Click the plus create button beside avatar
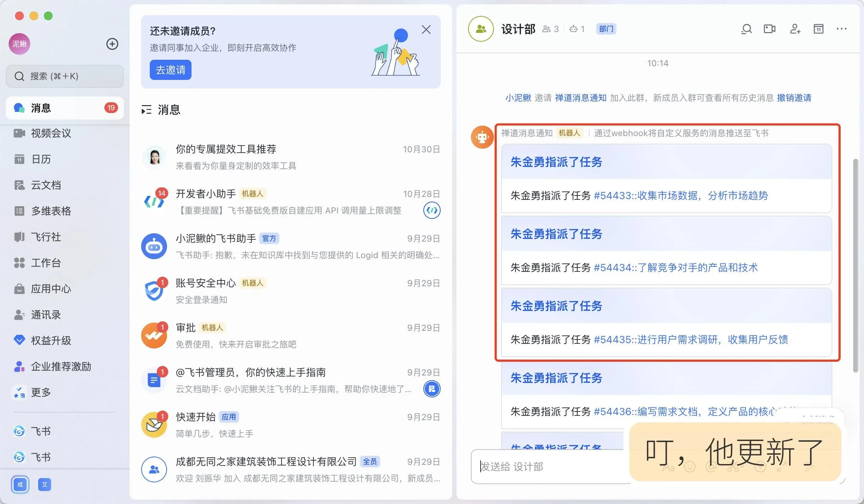This screenshot has width=864, height=504. coord(112,44)
